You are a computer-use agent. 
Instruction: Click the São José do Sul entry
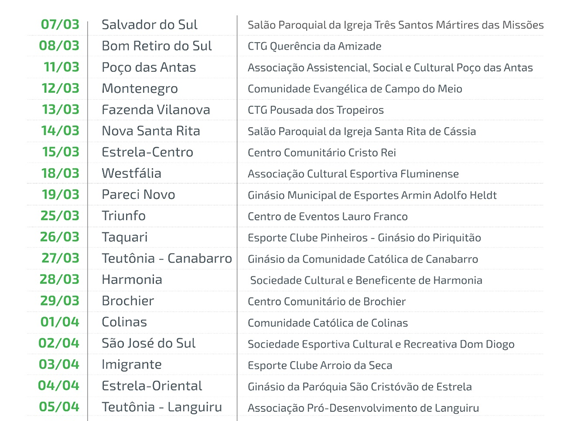(148, 343)
